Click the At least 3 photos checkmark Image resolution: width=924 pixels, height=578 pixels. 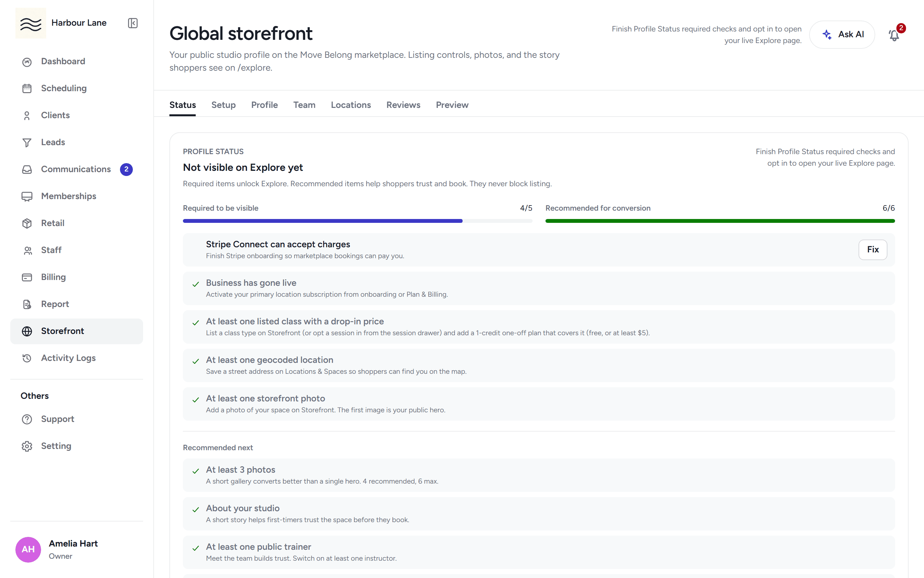(196, 471)
